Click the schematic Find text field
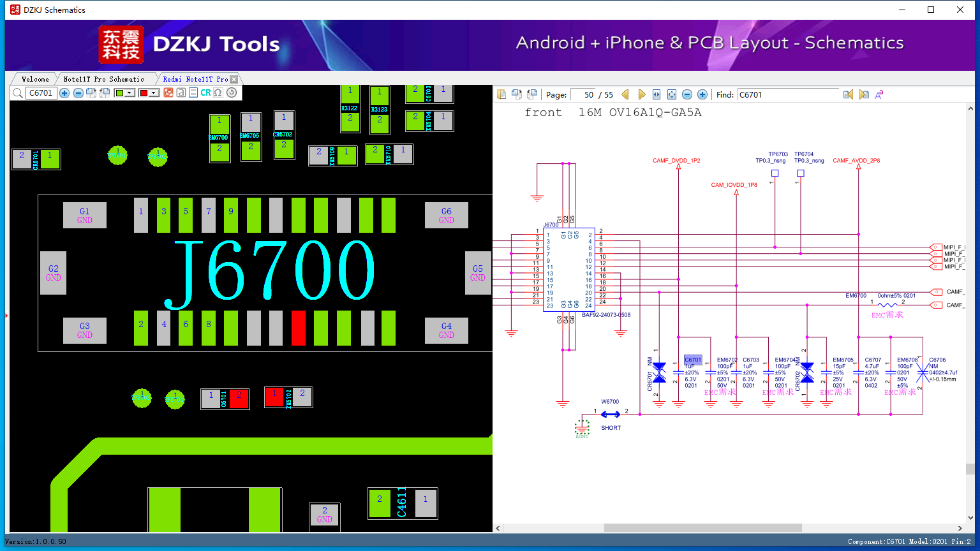The width and height of the screenshot is (980, 551). pyautogui.click(x=789, y=94)
